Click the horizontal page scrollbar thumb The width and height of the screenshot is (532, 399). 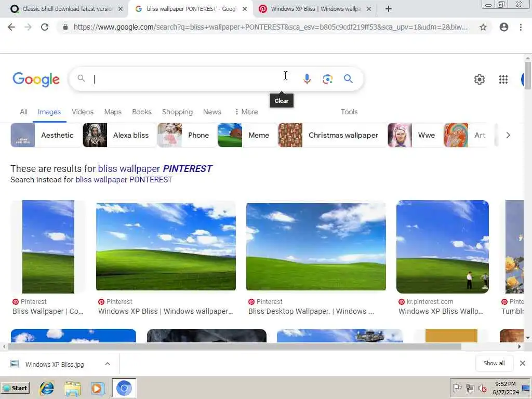click(x=234, y=347)
